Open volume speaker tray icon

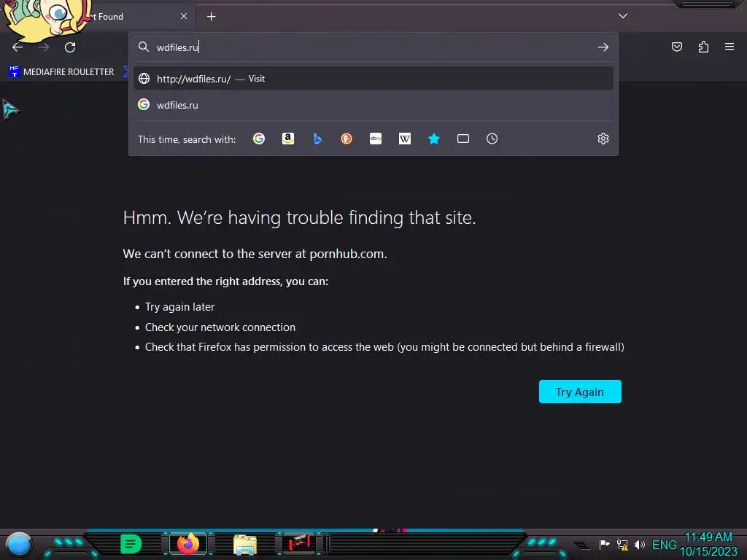639,544
